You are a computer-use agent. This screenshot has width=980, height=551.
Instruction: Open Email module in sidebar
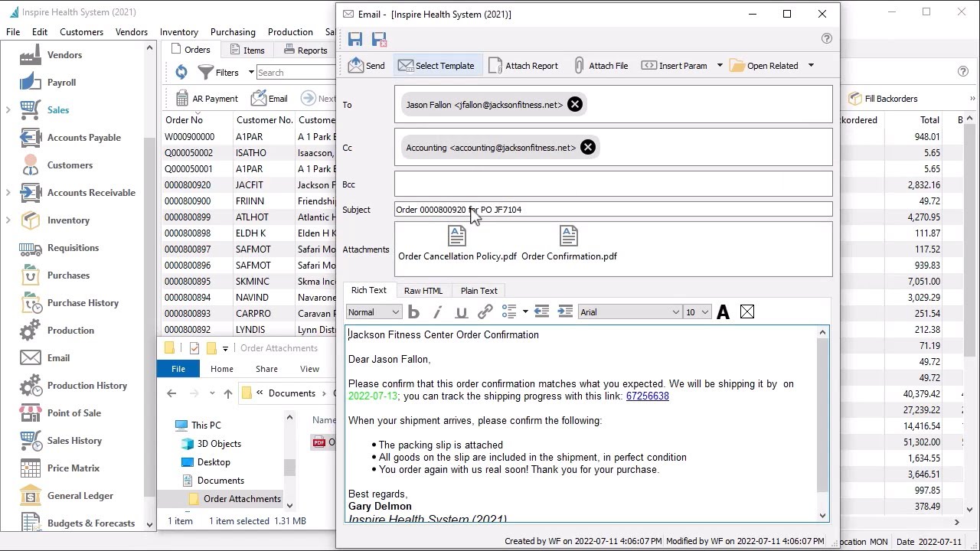point(58,358)
